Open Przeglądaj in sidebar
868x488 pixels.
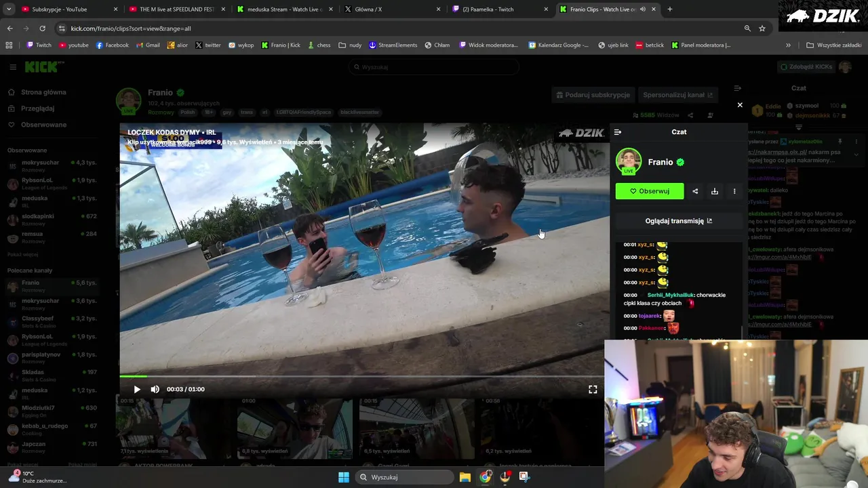point(37,108)
